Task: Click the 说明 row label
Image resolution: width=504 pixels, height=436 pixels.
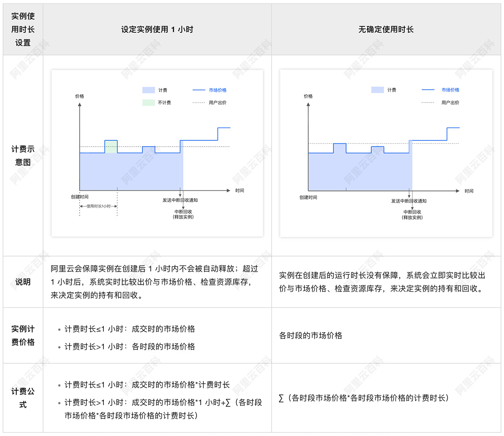Action: [22, 282]
